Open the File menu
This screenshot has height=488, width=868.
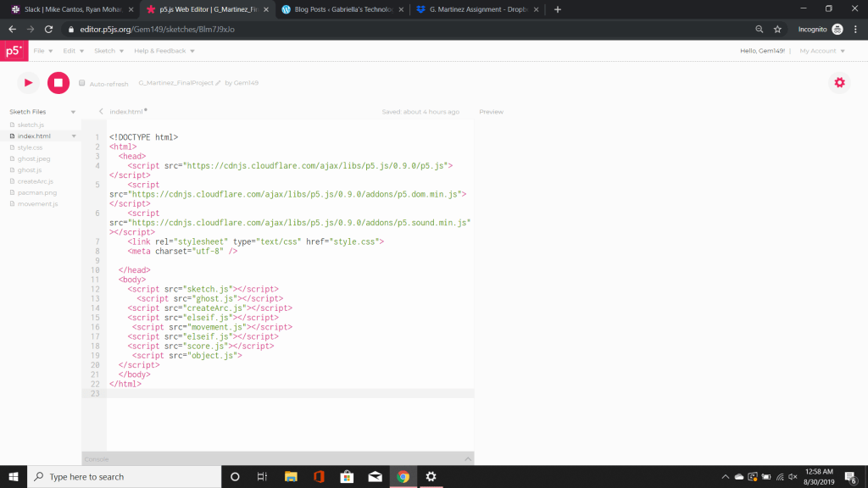click(x=42, y=51)
